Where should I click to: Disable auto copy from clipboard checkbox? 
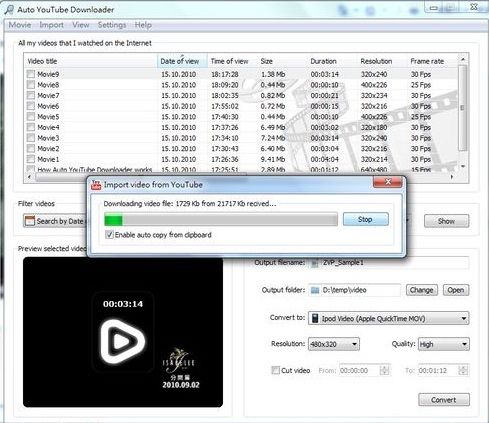pos(109,235)
